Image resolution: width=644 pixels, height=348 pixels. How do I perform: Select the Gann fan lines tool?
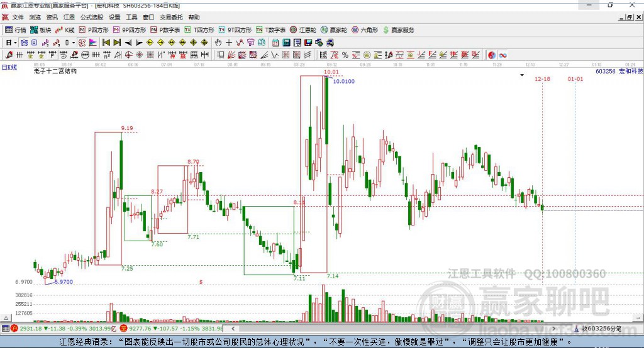click(x=231, y=55)
